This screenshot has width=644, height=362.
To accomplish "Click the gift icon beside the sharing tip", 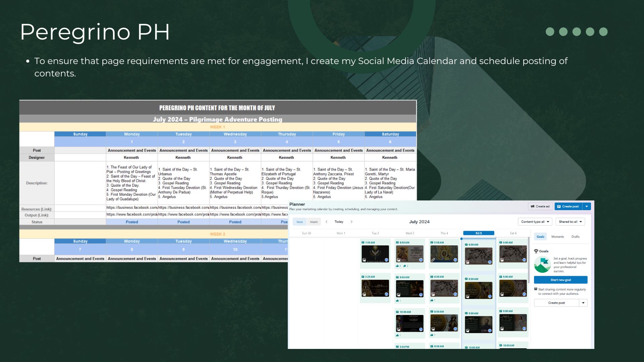I will [x=536, y=289].
